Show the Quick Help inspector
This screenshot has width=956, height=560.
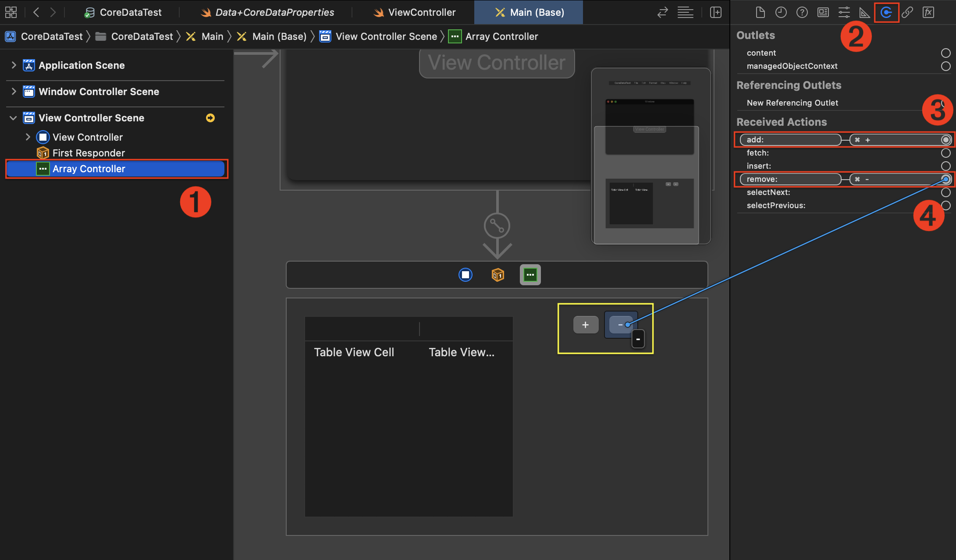802,12
